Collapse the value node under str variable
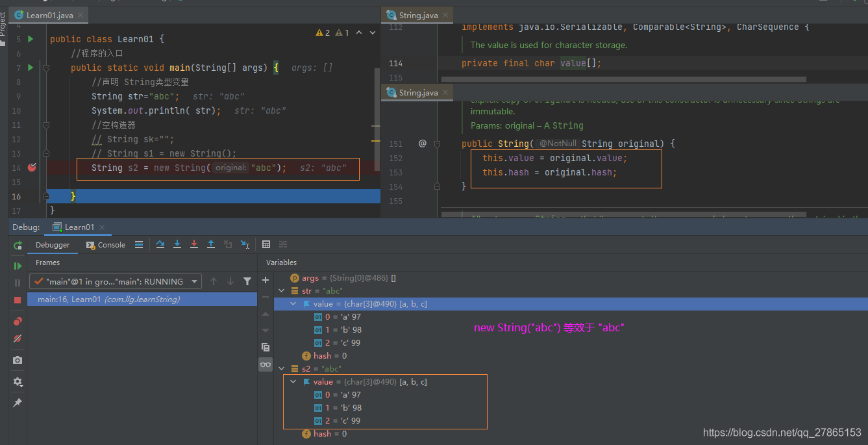Image resolution: width=868 pixels, height=445 pixels. (x=293, y=303)
